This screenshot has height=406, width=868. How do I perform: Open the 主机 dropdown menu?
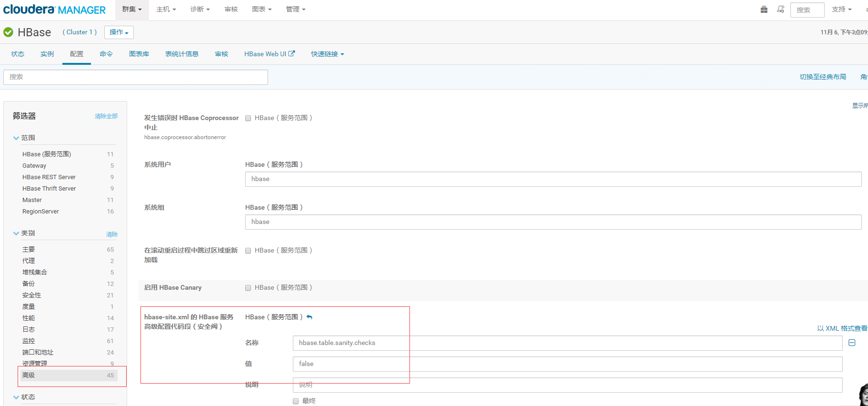tap(166, 10)
